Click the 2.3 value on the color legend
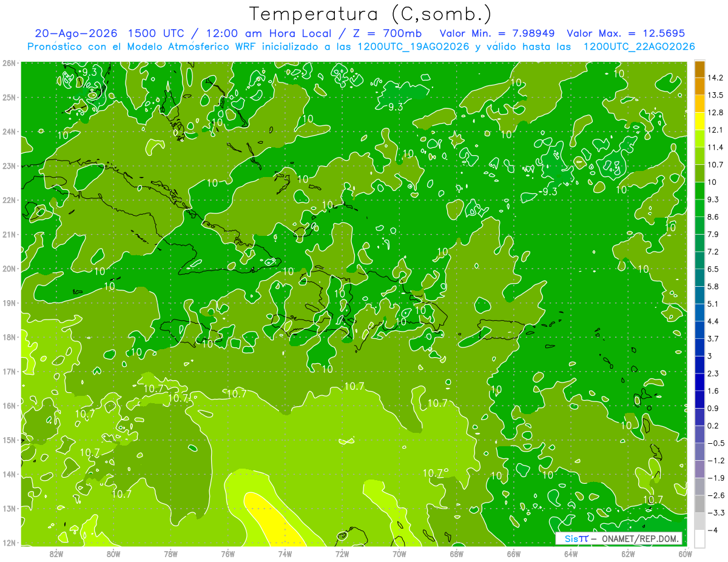Screen dimensions: 728x562 (x=713, y=373)
